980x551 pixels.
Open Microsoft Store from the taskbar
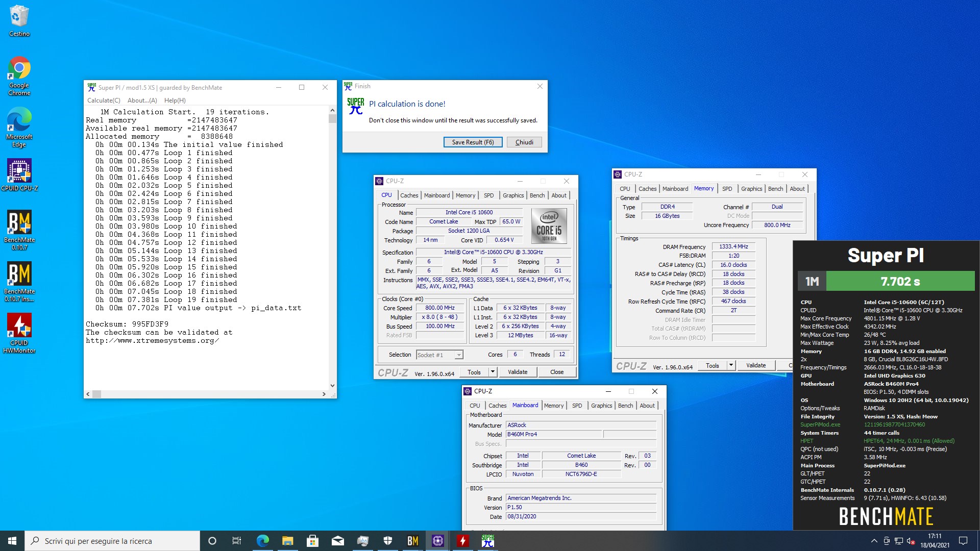pos(312,541)
